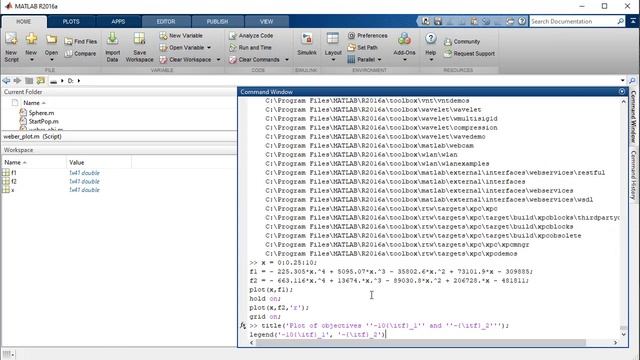This screenshot has height=360, width=640.
Task: Sort Workspace by Name column header
Action: pos(33,162)
